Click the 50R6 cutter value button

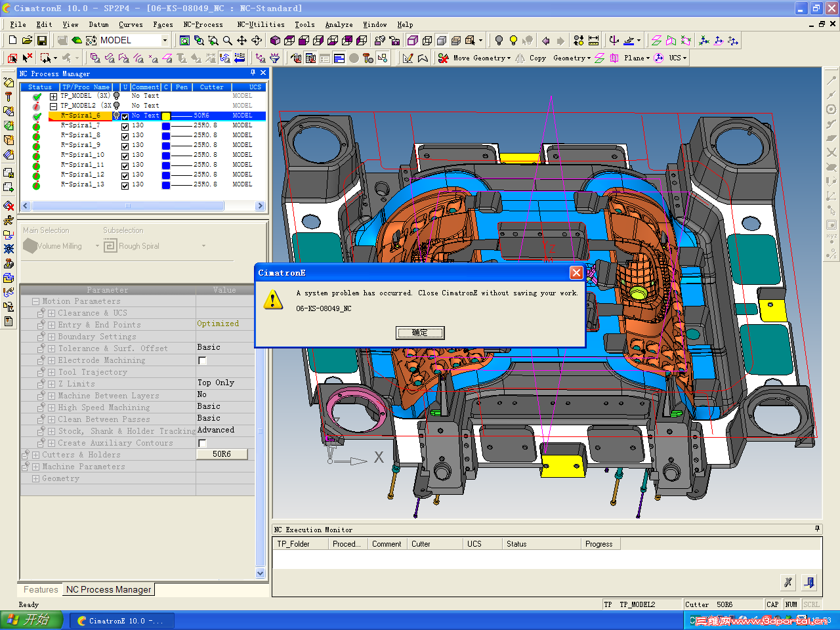click(221, 454)
